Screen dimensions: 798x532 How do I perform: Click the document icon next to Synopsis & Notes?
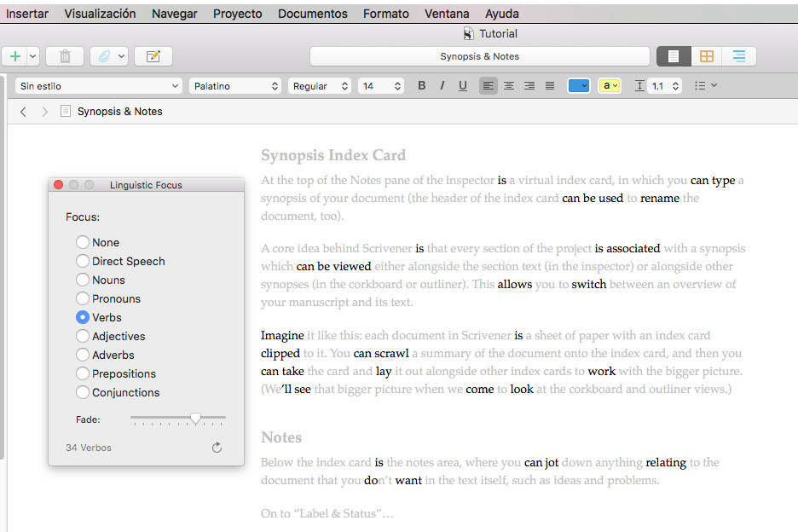pos(65,111)
